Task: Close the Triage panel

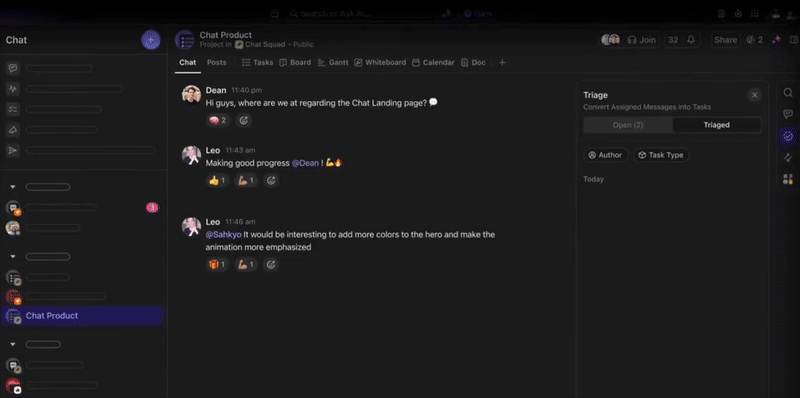Action: click(755, 95)
